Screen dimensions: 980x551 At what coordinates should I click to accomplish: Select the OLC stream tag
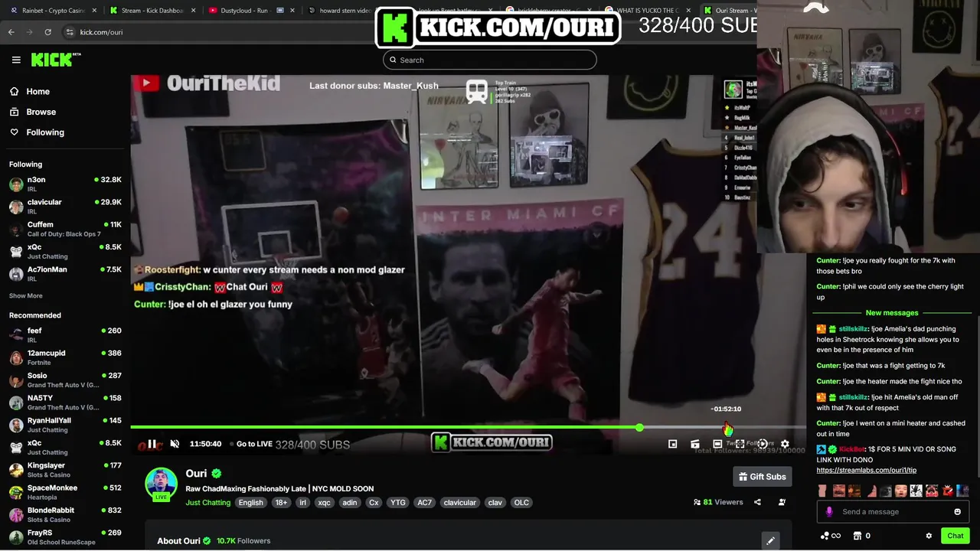pyautogui.click(x=521, y=503)
